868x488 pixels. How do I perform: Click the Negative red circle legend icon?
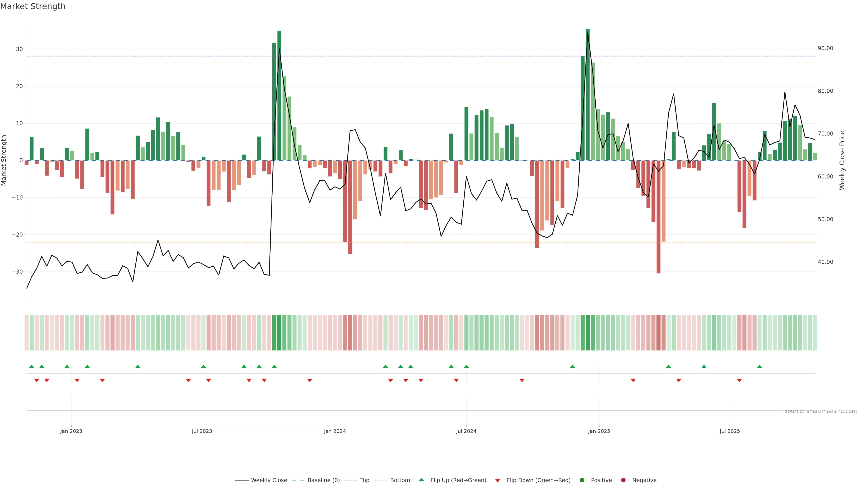tap(623, 480)
